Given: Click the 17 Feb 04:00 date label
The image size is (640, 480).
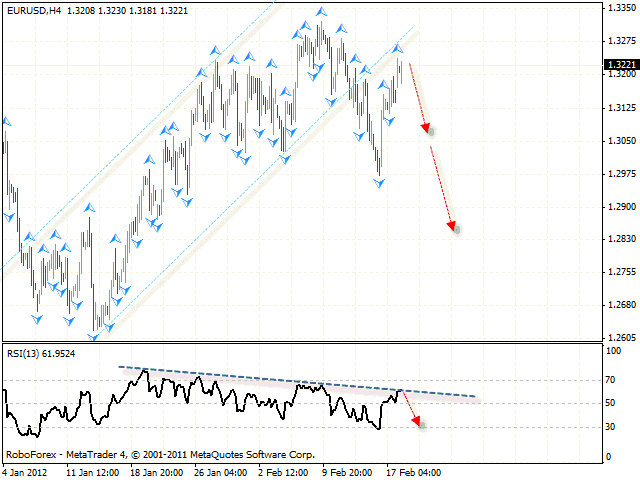Looking at the screenshot, I should click(x=413, y=471).
